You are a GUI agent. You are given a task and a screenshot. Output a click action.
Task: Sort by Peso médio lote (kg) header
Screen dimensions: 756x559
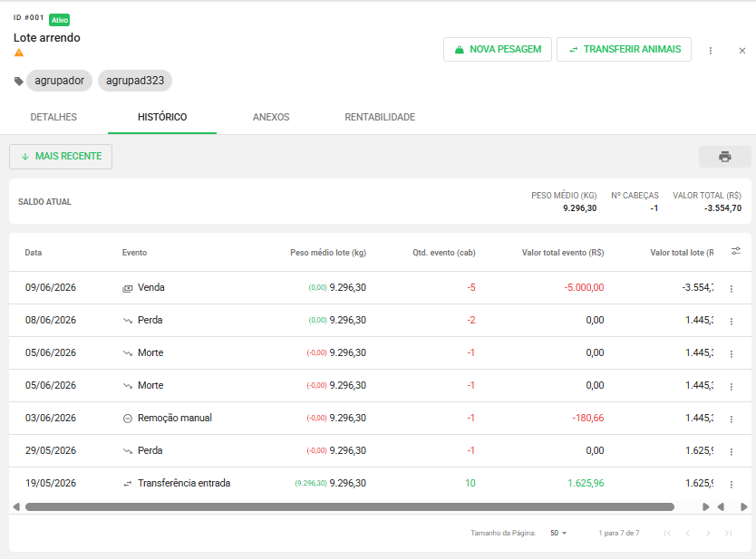pos(328,253)
